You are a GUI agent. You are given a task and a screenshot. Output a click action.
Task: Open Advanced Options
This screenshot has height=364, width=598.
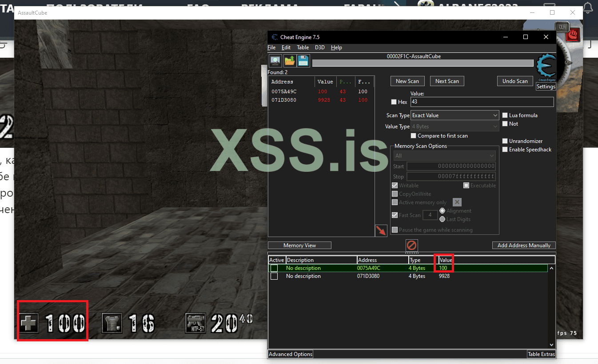291,354
